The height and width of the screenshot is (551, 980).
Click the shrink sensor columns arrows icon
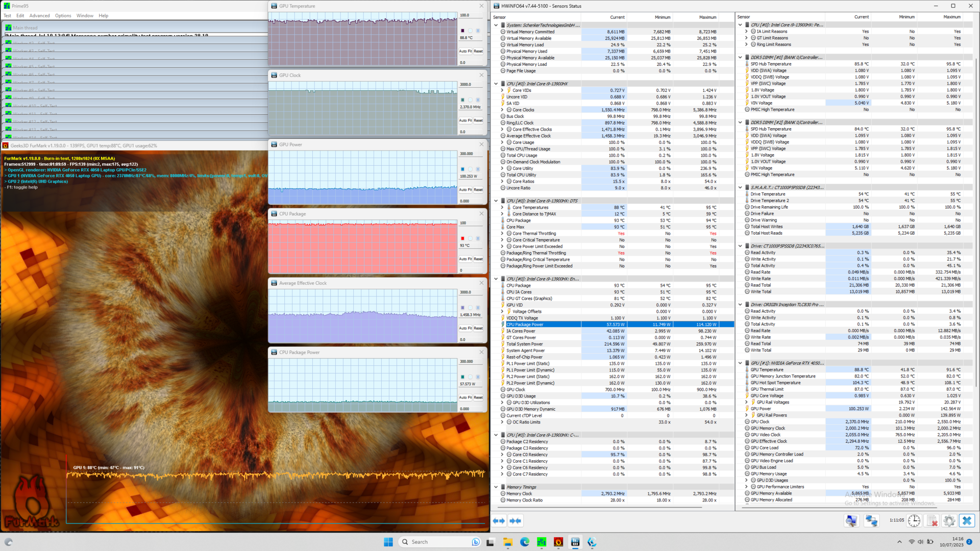(515, 521)
